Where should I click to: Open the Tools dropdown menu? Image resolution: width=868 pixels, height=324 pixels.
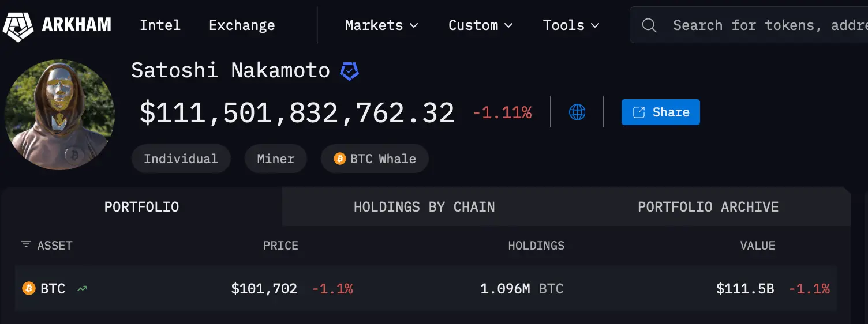click(571, 25)
